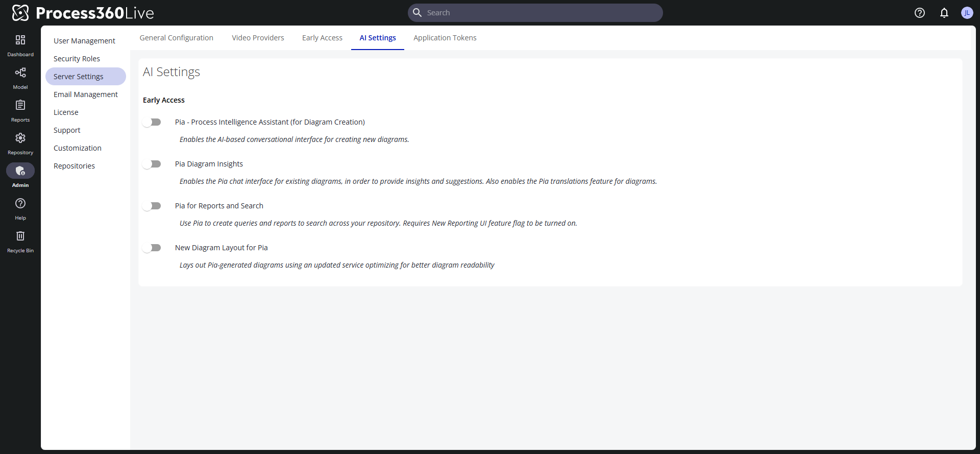
Task: Click the Process360Live title text
Action: 95,13
